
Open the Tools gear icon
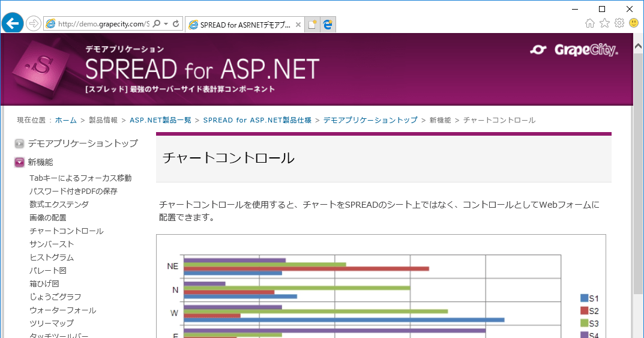pyautogui.click(x=619, y=23)
